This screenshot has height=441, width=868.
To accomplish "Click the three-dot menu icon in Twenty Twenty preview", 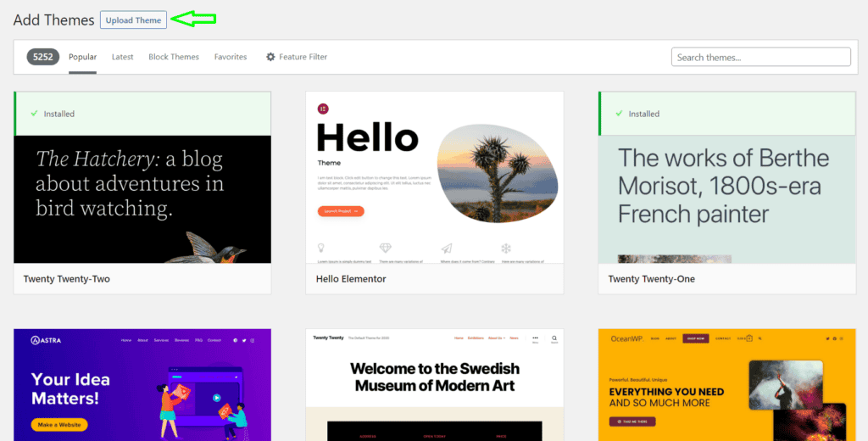I will pyautogui.click(x=536, y=339).
